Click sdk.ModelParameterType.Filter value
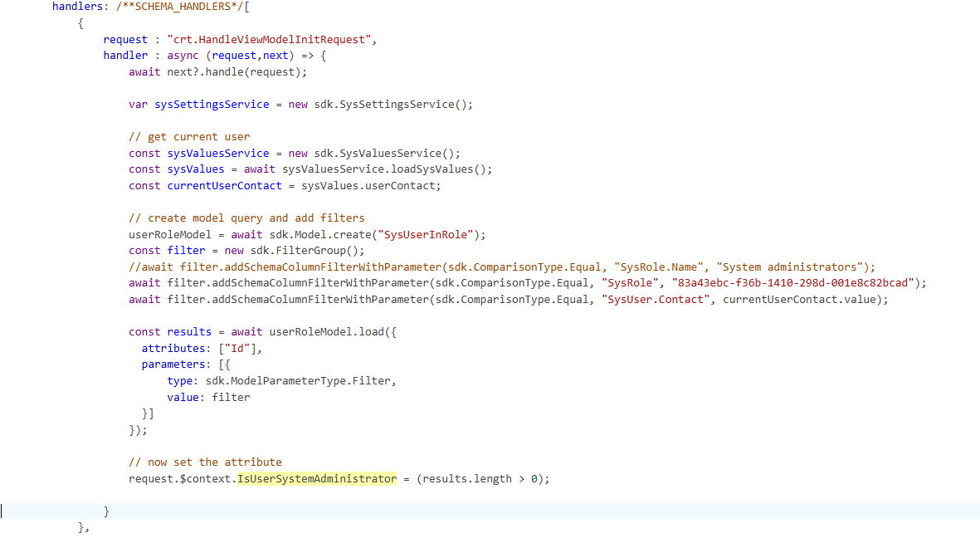 (x=300, y=381)
